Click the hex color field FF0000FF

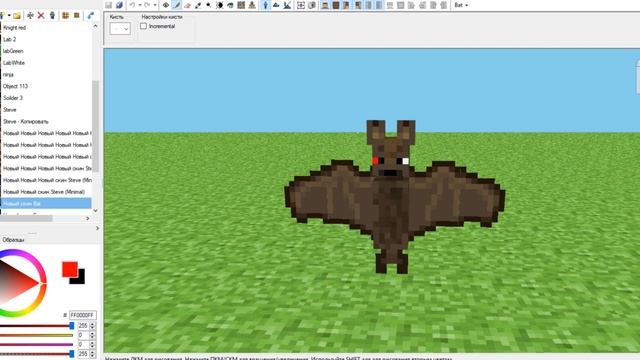[82, 315]
